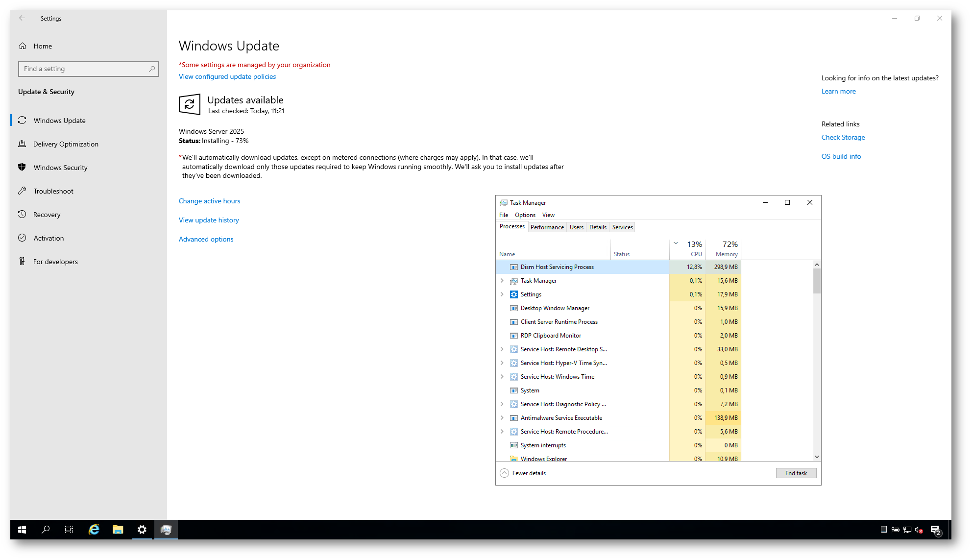The width and height of the screenshot is (972, 560).
Task: Expand Service Host: Windows Time process
Action: [x=502, y=377]
